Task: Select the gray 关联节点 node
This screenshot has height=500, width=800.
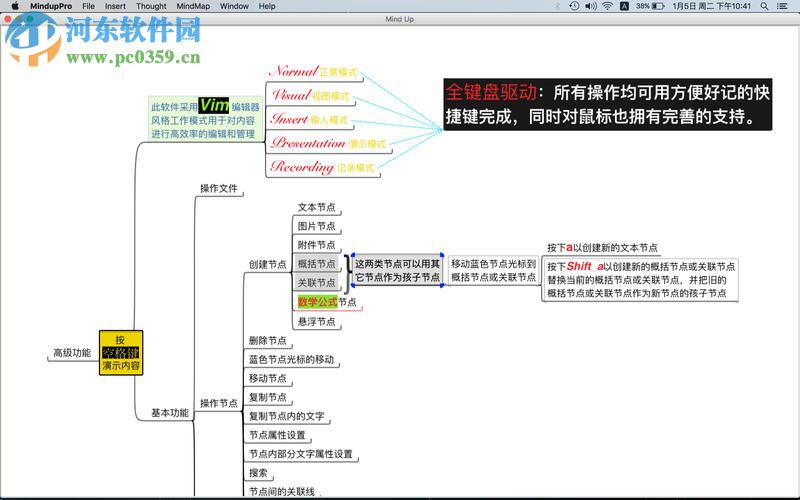Action: (x=316, y=283)
